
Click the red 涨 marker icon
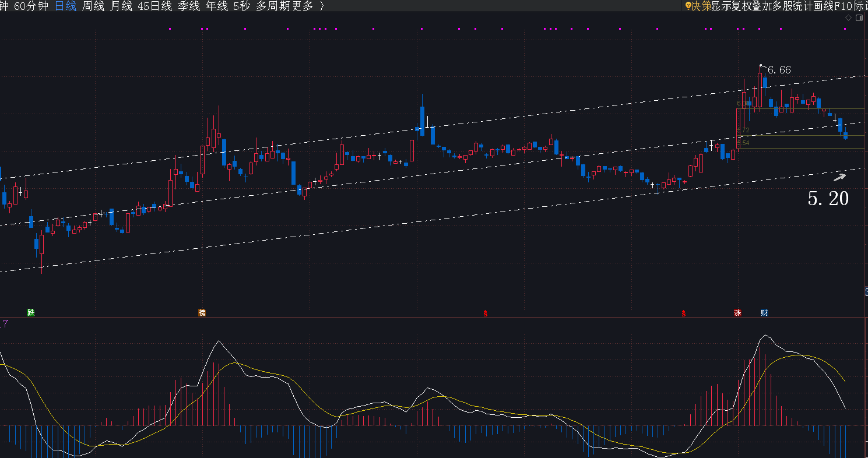click(x=737, y=313)
